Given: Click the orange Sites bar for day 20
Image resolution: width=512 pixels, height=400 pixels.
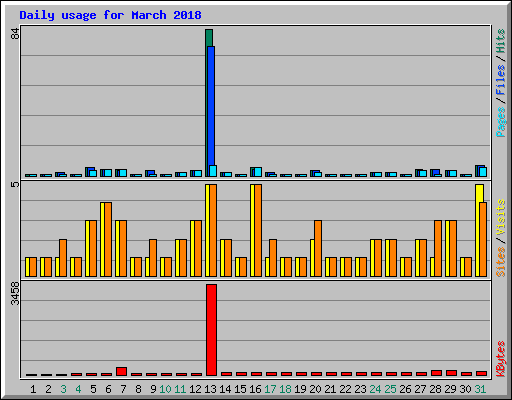Looking at the screenshot, I should pos(318,248).
